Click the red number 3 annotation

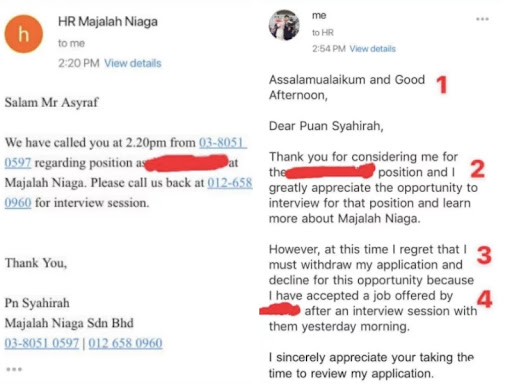(484, 255)
